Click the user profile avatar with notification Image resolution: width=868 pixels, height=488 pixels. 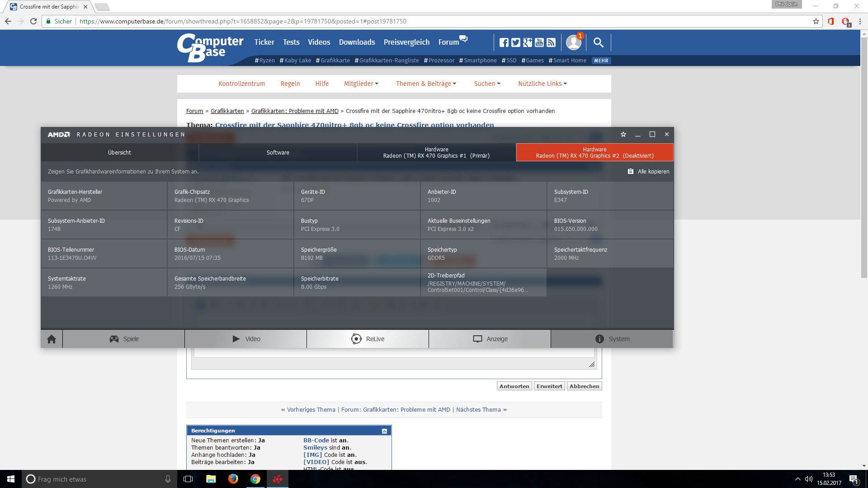(574, 42)
